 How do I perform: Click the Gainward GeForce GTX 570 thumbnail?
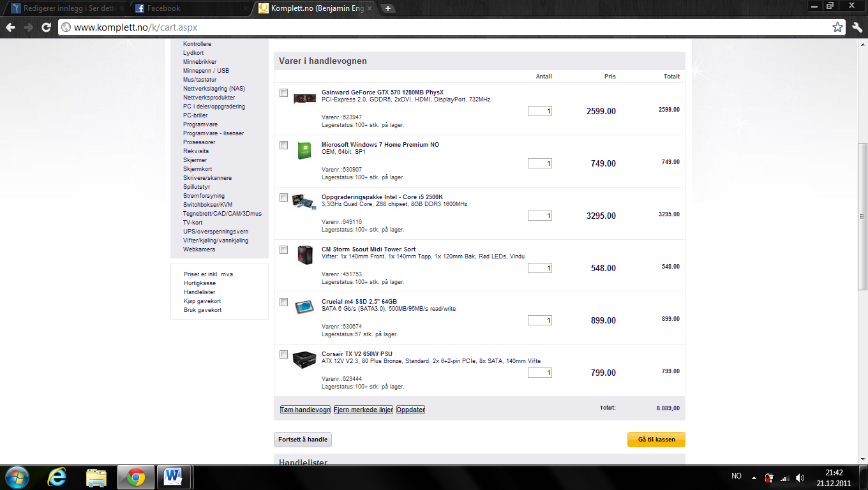[x=304, y=99]
